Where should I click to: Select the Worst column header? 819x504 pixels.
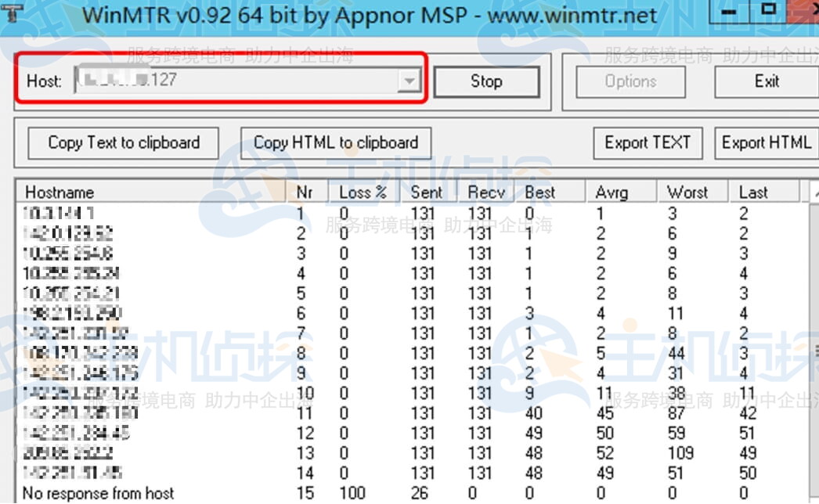coord(692,193)
